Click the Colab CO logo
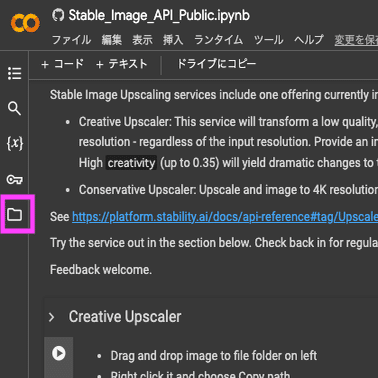The image size is (378, 378). pyautogui.click(x=25, y=23)
